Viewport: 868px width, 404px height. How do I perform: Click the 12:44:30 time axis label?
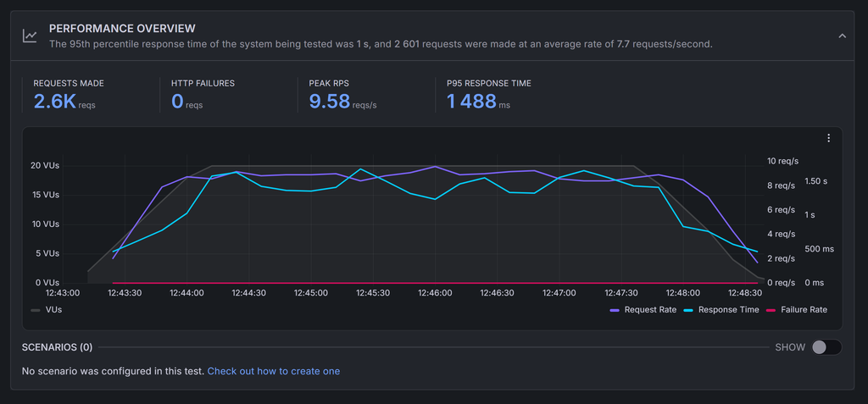click(x=248, y=293)
